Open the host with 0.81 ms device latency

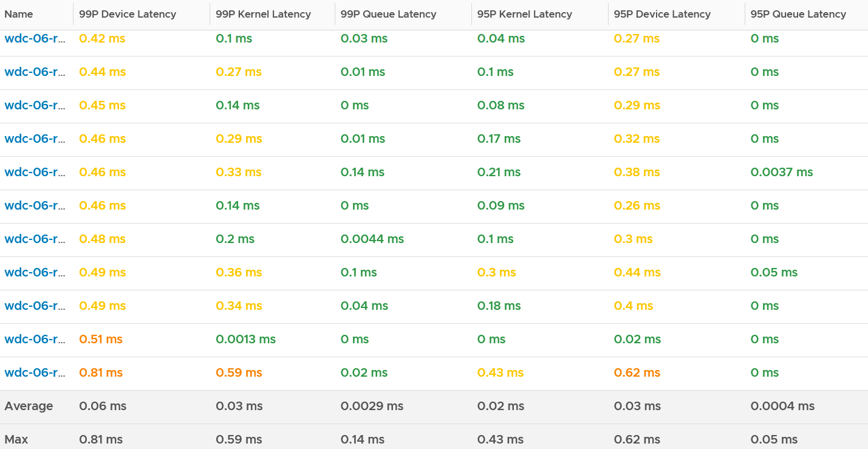point(35,372)
